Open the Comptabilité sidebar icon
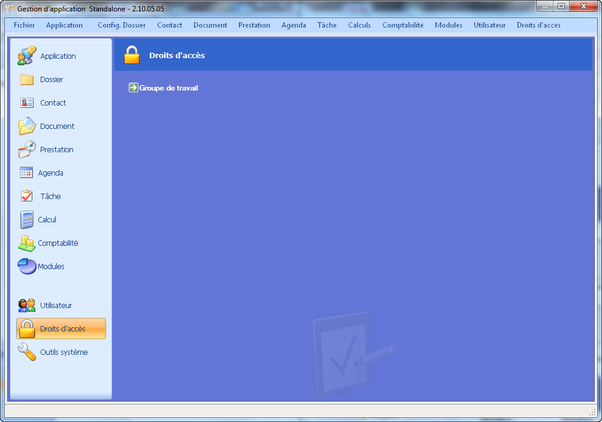 tap(27, 243)
